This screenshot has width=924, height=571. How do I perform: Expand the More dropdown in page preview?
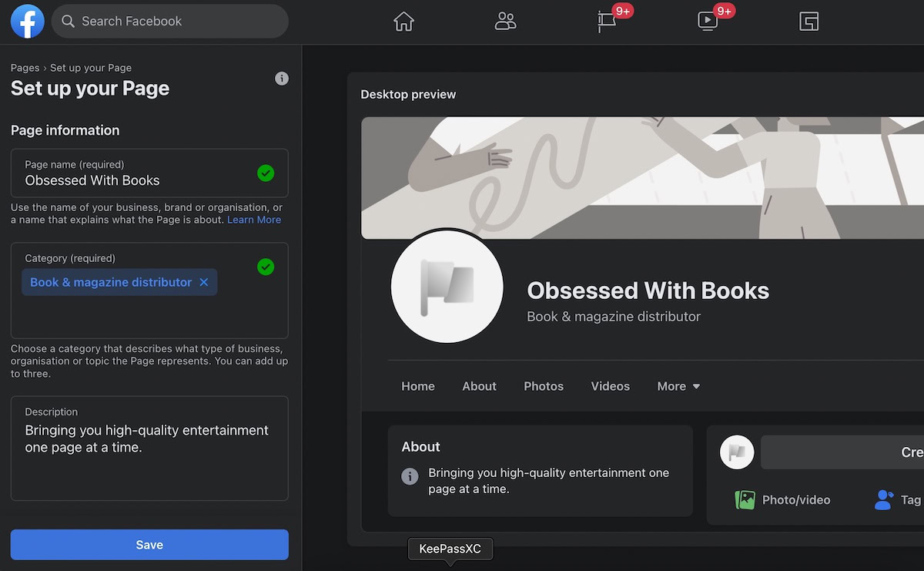click(x=678, y=386)
